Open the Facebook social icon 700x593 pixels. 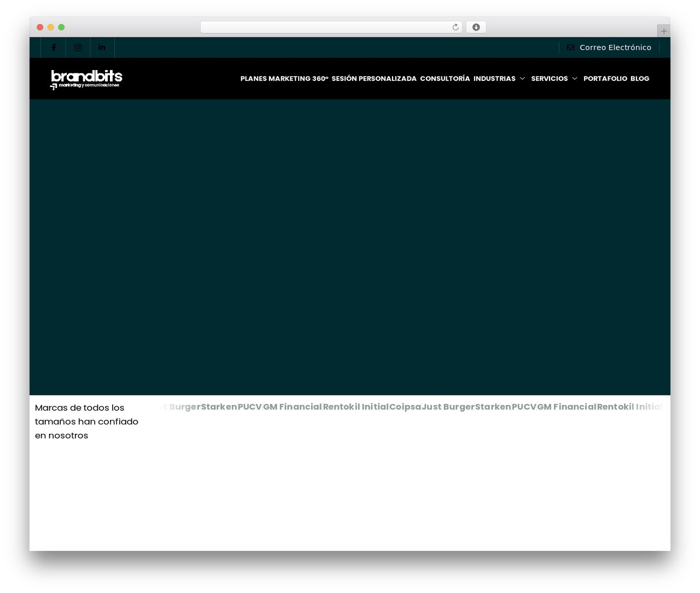click(54, 48)
